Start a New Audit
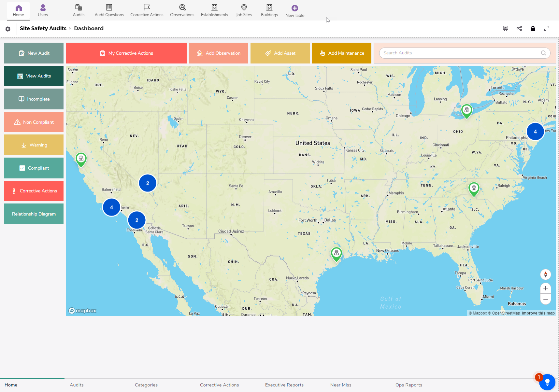The height and width of the screenshot is (392, 559). point(34,53)
